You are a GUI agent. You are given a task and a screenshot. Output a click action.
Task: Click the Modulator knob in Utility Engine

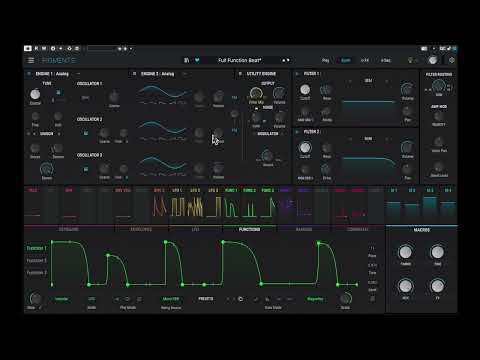tap(268, 156)
